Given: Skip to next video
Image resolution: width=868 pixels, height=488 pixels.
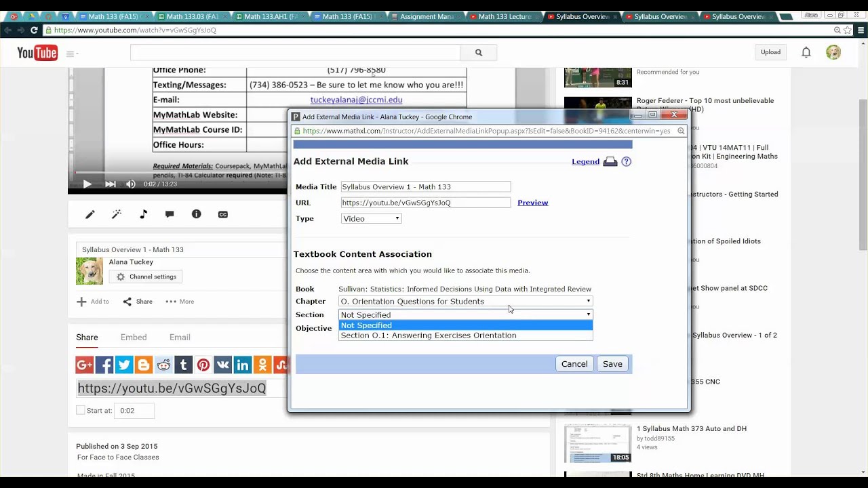Looking at the screenshot, I should coord(110,184).
